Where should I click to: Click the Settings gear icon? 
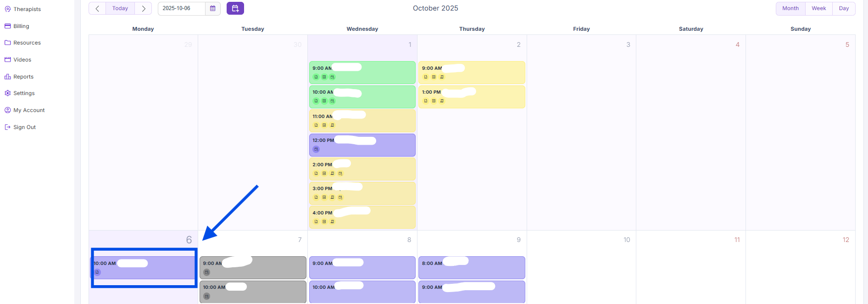[7, 93]
